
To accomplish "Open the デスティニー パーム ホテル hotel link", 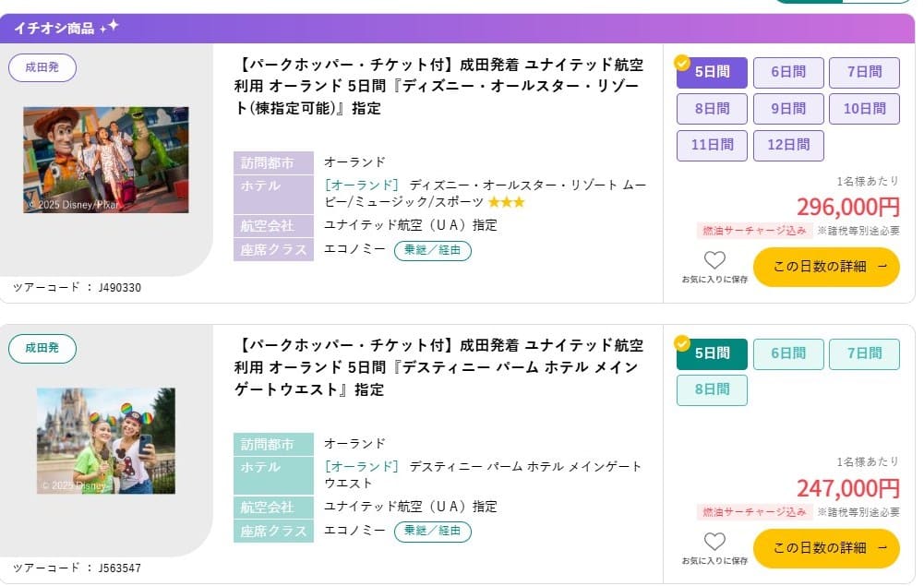I will point(483,474).
